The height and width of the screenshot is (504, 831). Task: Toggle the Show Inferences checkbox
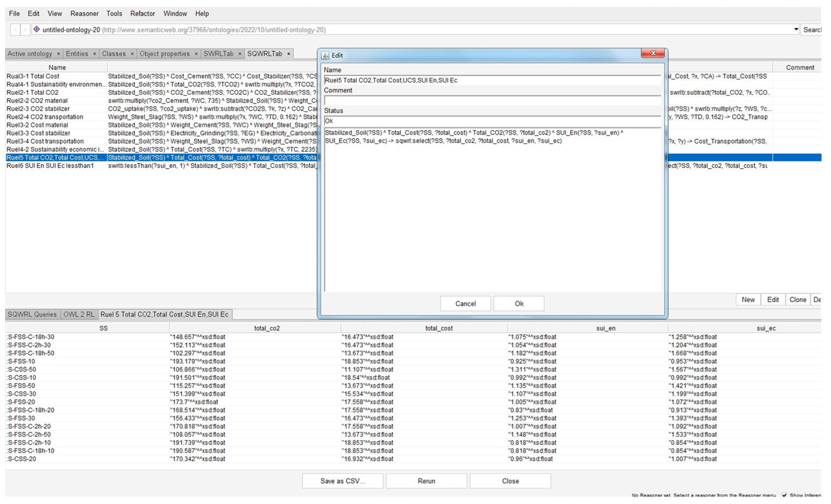784,495
